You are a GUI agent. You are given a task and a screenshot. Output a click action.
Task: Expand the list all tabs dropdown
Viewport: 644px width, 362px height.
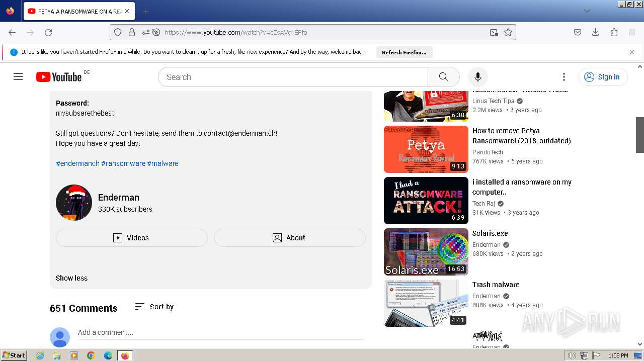pos(587,11)
